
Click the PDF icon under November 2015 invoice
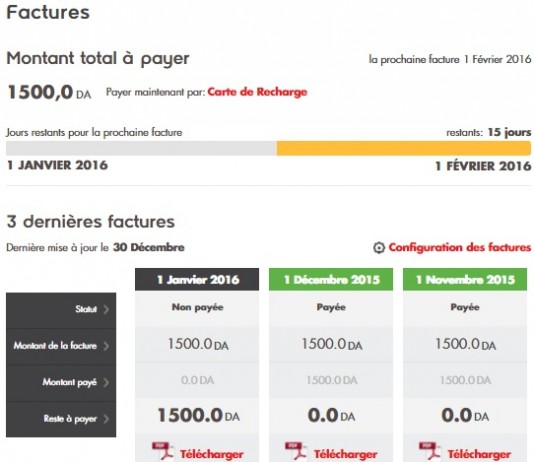pyautogui.click(x=430, y=451)
